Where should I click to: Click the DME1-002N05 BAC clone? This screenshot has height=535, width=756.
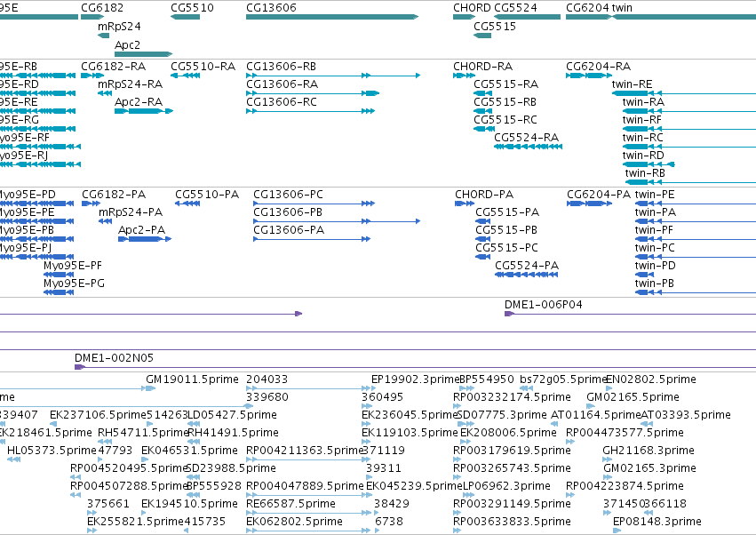pos(415,367)
